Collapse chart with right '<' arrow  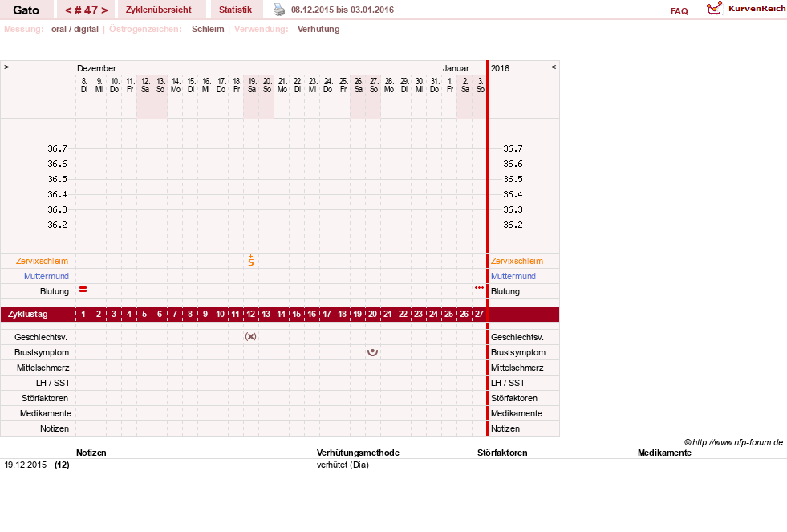coord(554,67)
